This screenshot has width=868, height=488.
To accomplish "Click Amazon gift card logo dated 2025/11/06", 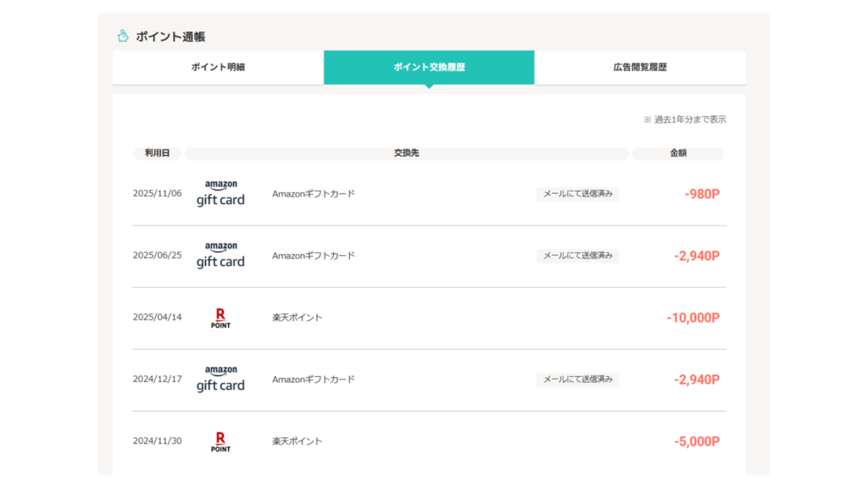I will coord(220,194).
